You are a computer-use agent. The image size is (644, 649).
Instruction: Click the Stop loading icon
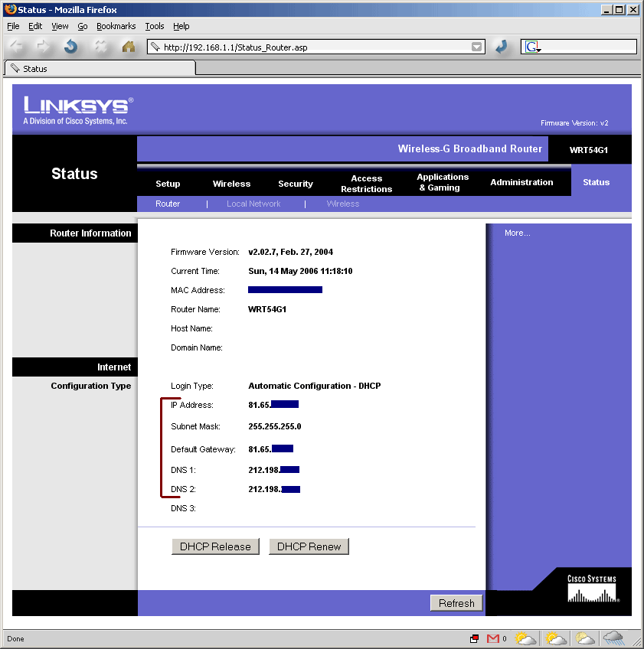tap(100, 47)
